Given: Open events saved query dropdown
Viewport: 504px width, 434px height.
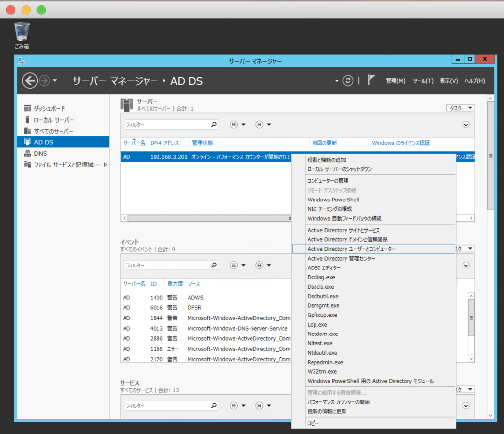Looking at the screenshot, I should coord(263,265).
